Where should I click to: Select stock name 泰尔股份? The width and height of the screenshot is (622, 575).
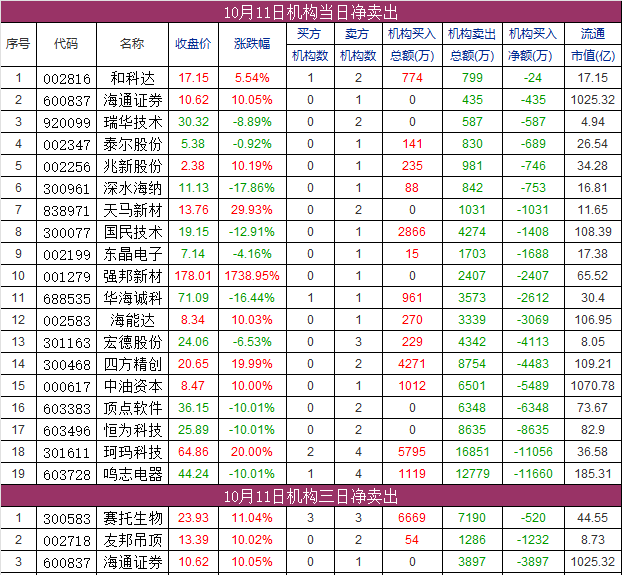click(132, 144)
